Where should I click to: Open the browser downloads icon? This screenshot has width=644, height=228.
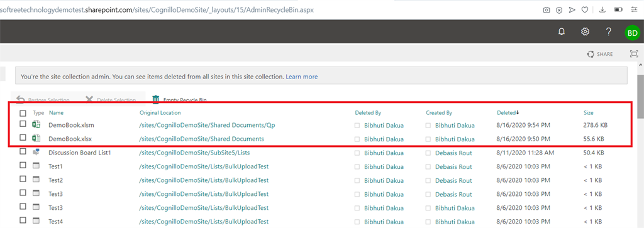point(602,10)
